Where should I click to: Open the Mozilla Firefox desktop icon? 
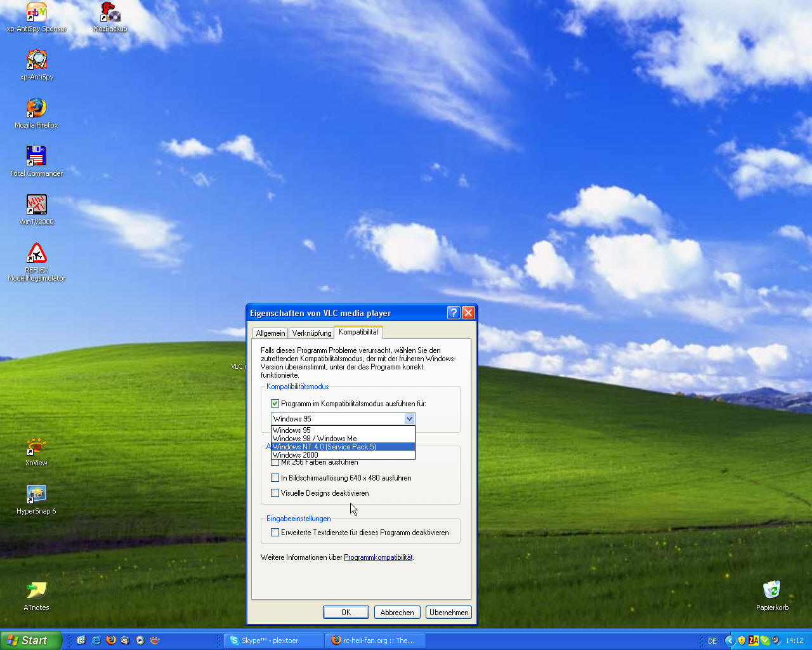click(36, 108)
